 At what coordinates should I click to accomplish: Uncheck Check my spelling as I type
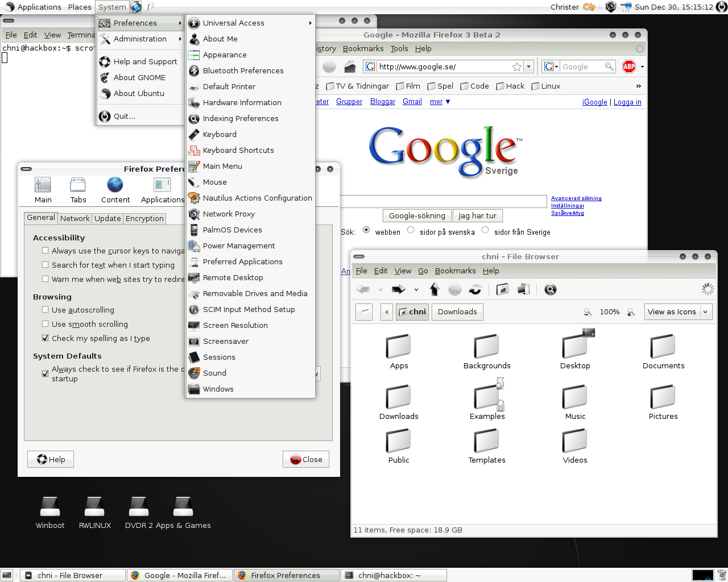45,338
